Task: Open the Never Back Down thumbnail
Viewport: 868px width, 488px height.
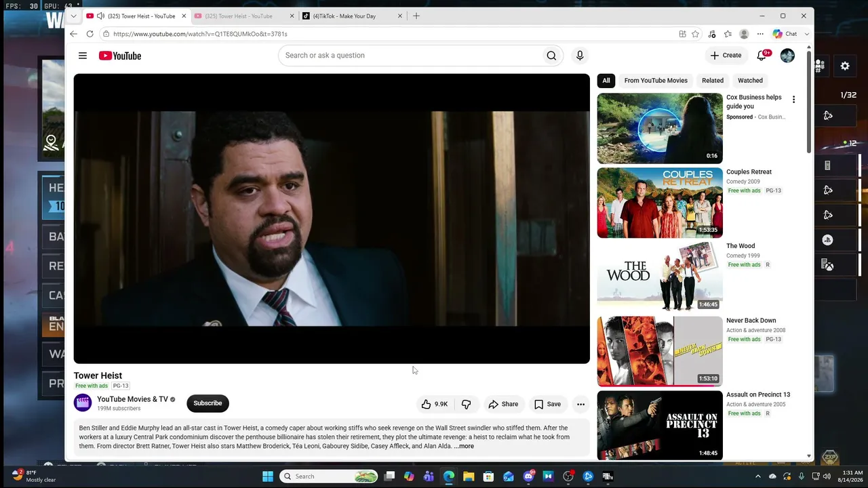Action: pyautogui.click(x=660, y=352)
